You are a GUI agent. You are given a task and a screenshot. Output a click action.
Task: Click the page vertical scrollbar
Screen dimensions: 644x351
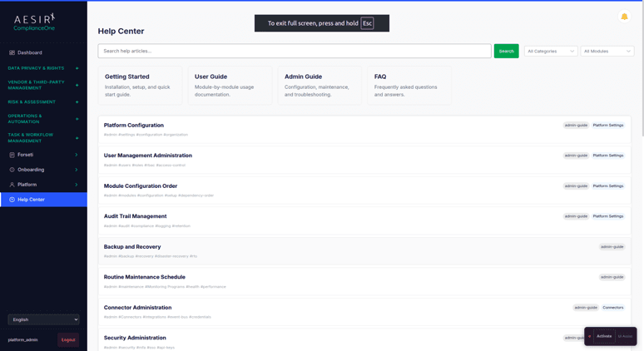click(x=642, y=70)
